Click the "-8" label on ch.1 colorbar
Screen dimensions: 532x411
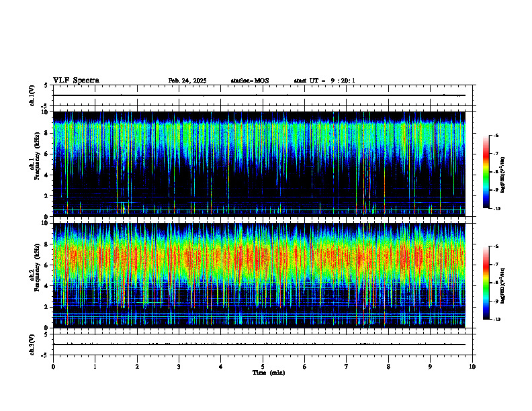point(496,172)
